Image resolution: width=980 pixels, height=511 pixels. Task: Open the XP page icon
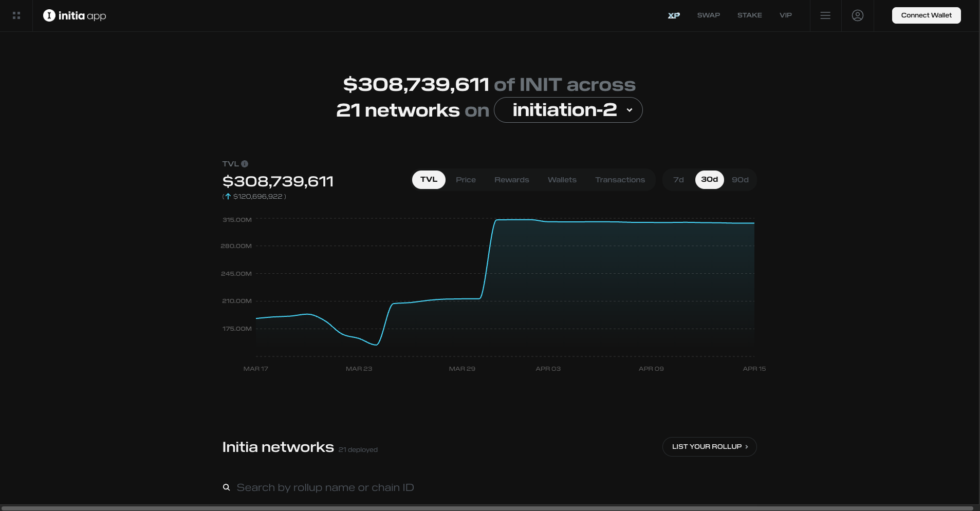pyautogui.click(x=674, y=15)
